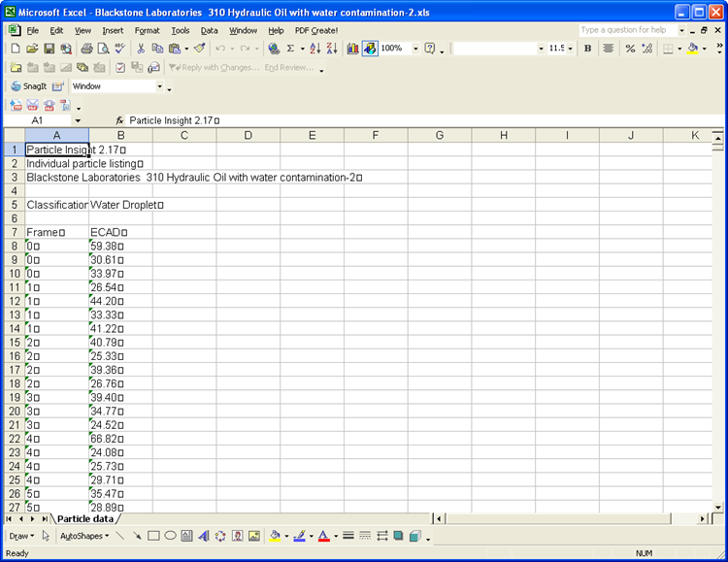Click the Save icon in the toolbar
The image size is (728, 562).
pyautogui.click(x=48, y=49)
